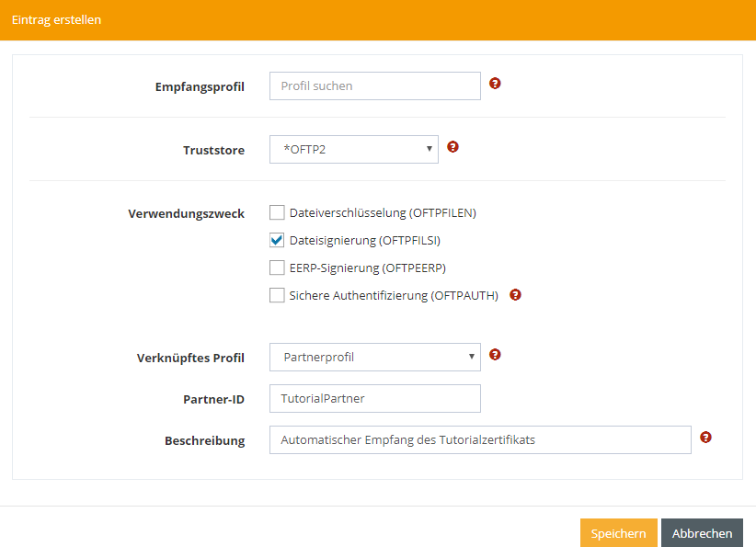Cancel with the Abbrechen button

[702, 533]
